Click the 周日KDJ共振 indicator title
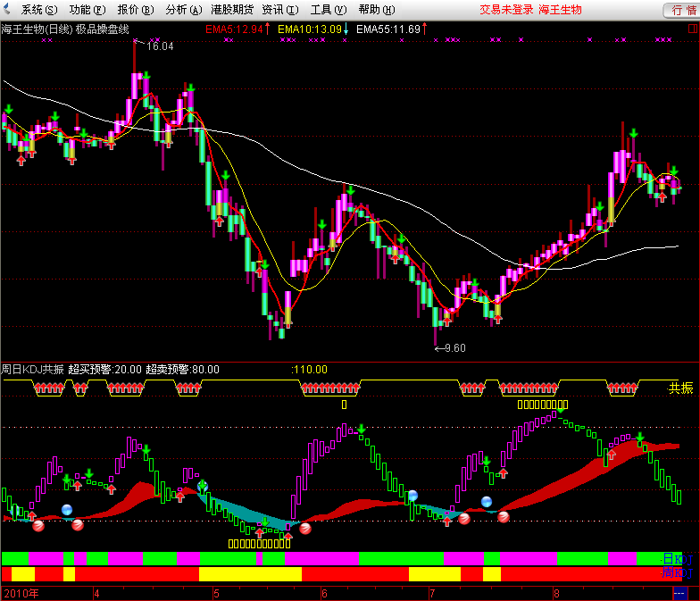The height and width of the screenshot is (601, 700). (x=32, y=369)
